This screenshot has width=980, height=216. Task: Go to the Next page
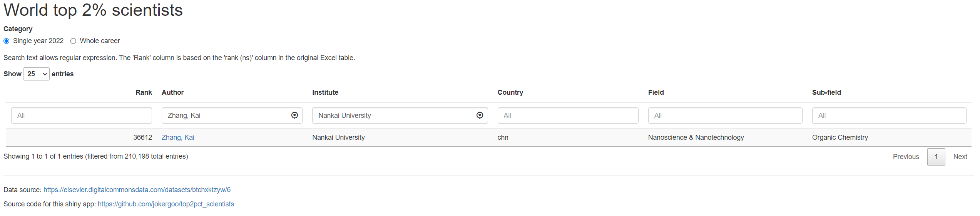(x=960, y=157)
